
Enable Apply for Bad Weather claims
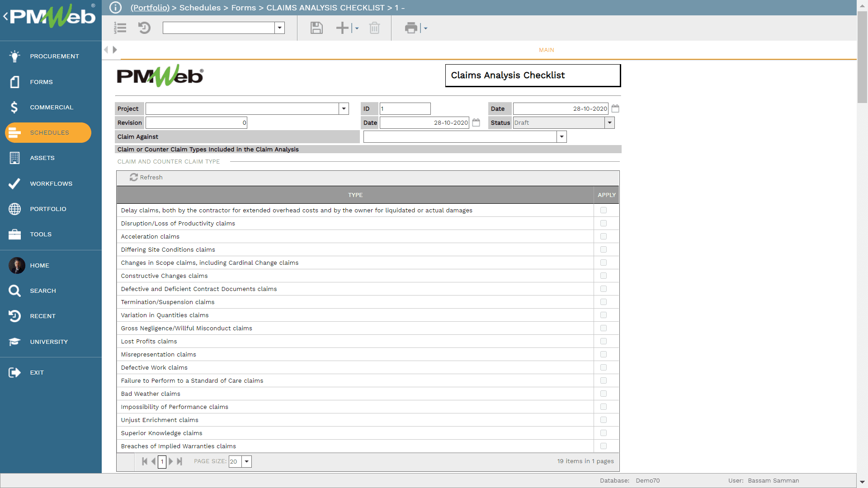(604, 394)
